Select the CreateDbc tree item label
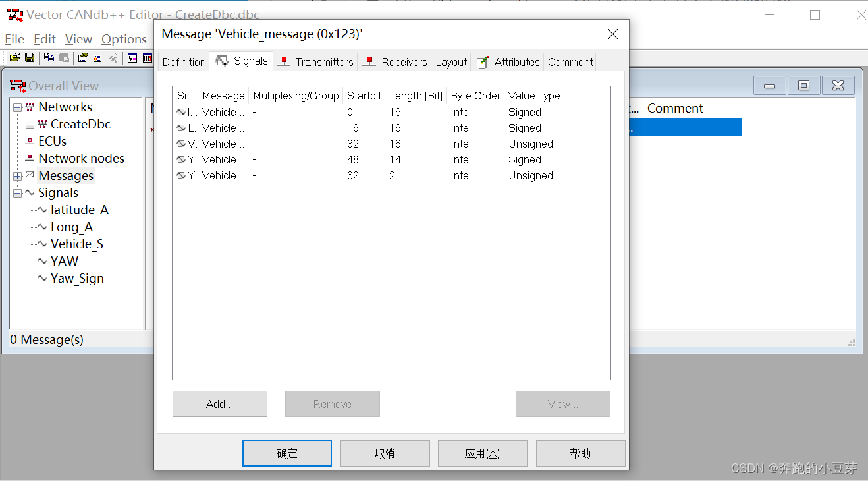 point(80,124)
